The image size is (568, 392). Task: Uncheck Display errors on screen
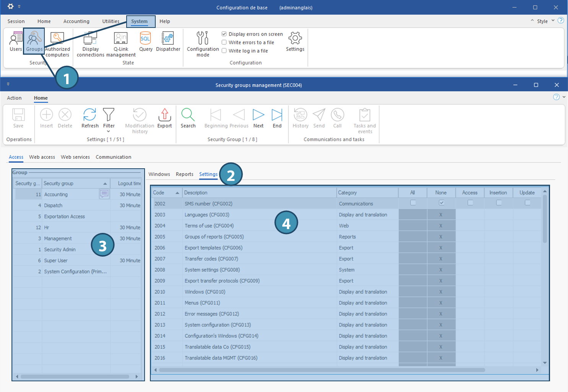(224, 34)
